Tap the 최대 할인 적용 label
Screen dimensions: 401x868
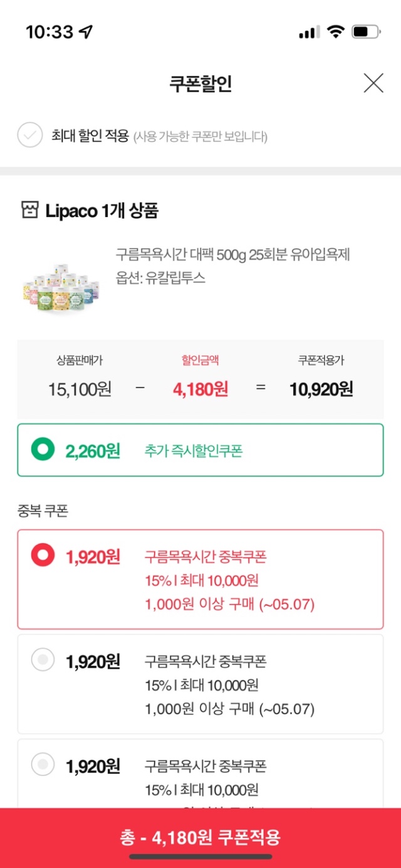pyautogui.click(x=90, y=135)
